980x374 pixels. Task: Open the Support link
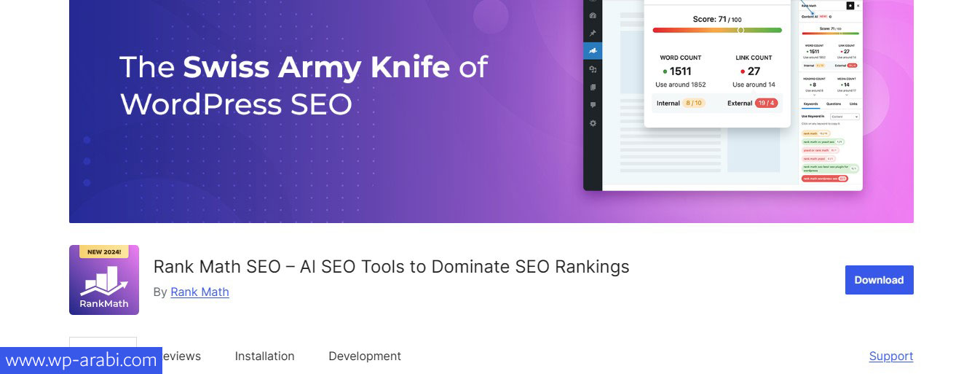tap(891, 356)
